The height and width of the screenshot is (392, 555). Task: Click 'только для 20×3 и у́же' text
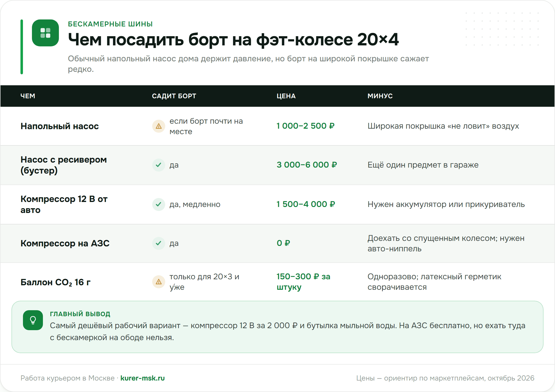tap(204, 282)
